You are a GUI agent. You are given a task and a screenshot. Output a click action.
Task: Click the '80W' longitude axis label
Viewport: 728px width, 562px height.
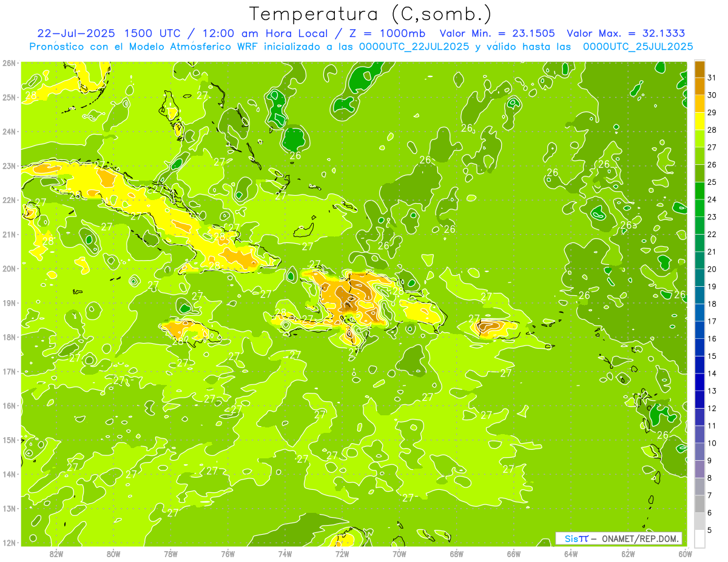pyautogui.click(x=113, y=554)
